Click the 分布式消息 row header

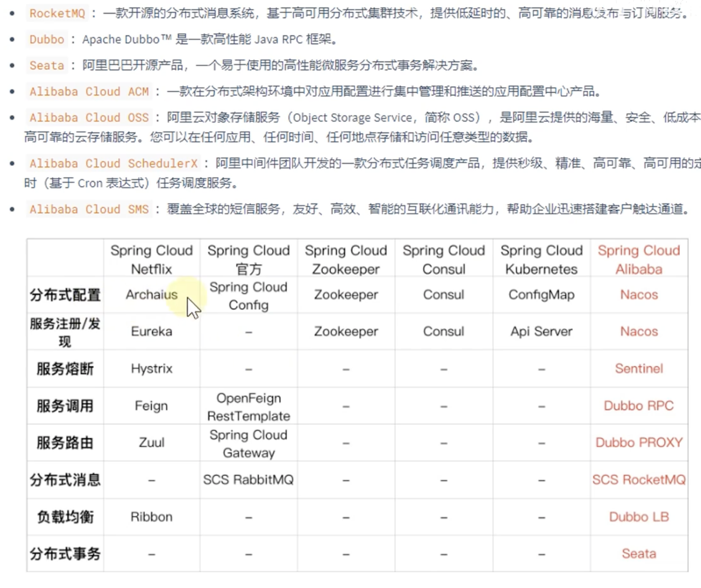(65, 480)
